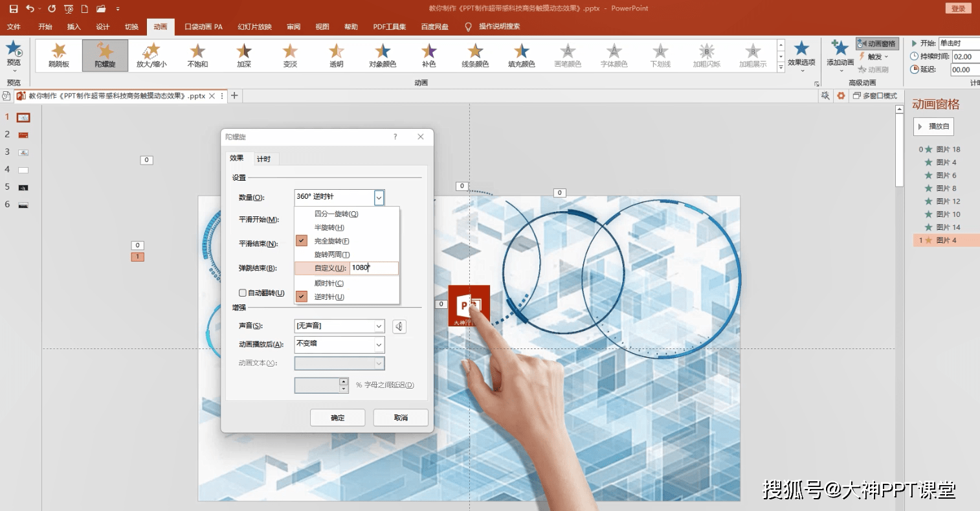Cancel the dialog with 取消
This screenshot has width=980, height=511.
401,418
